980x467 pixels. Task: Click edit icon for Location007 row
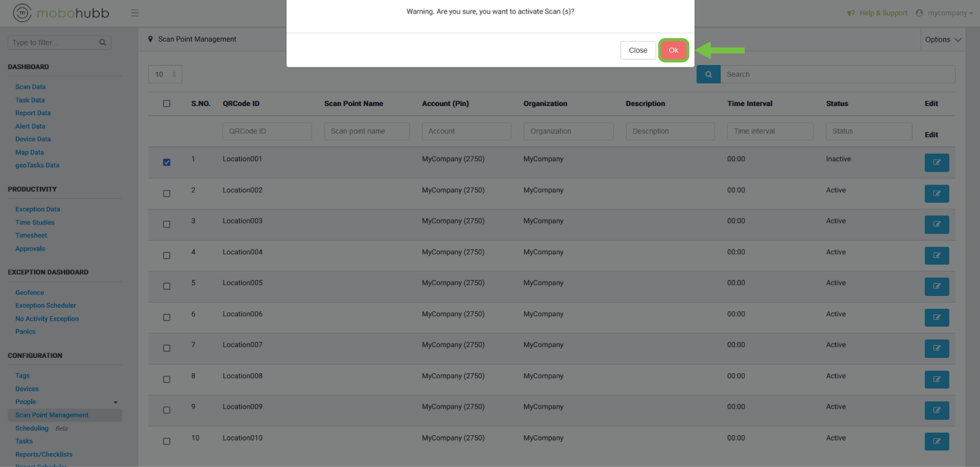click(x=937, y=348)
